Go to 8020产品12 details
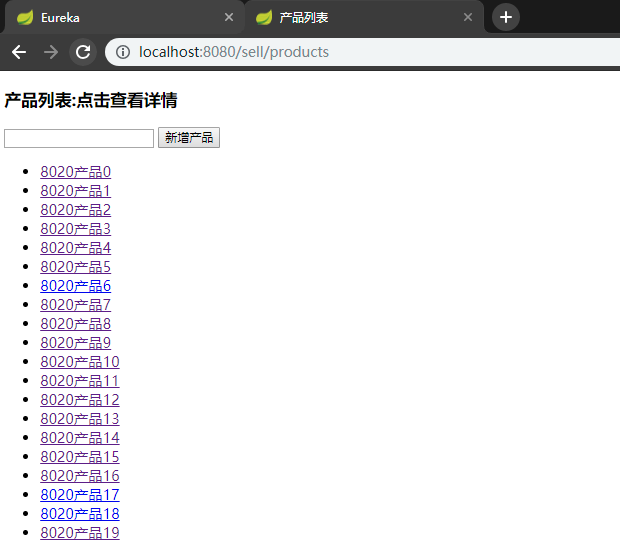This screenshot has width=620, height=560. [79, 400]
